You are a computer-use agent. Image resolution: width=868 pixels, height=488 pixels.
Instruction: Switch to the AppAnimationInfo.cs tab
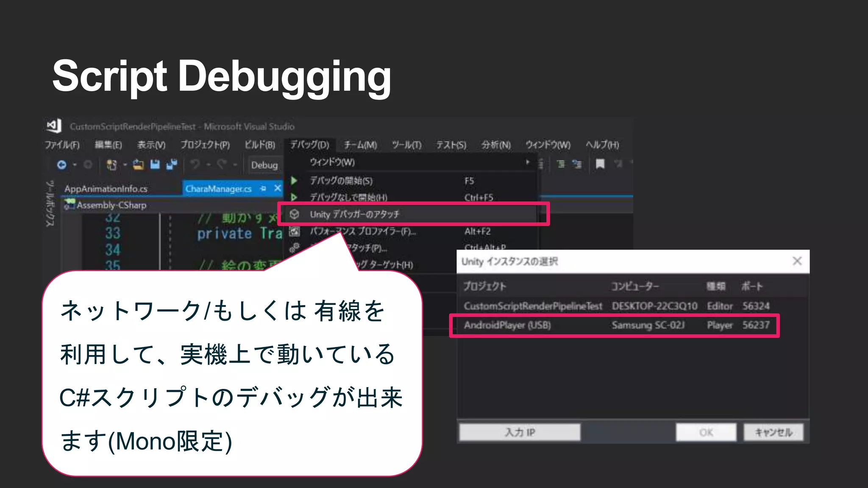pyautogui.click(x=106, y=189)
